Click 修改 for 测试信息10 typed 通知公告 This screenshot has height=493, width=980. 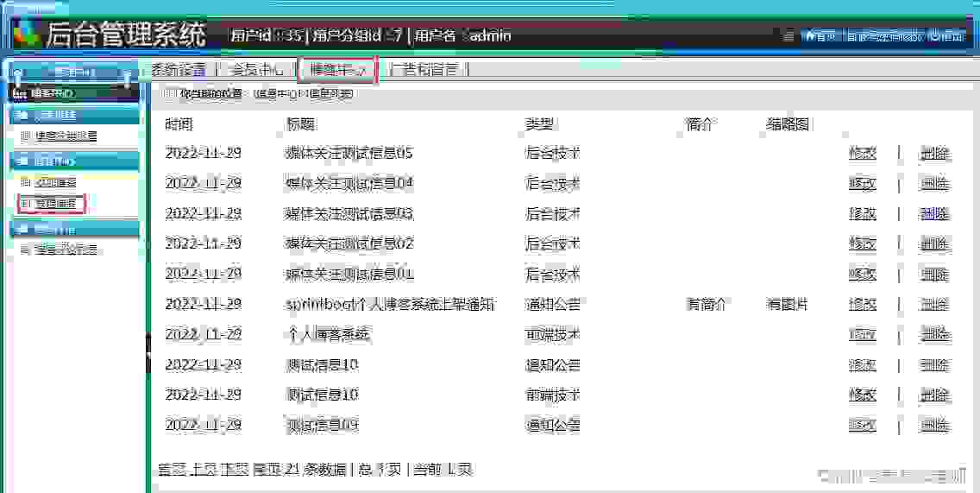coord(863,364)
